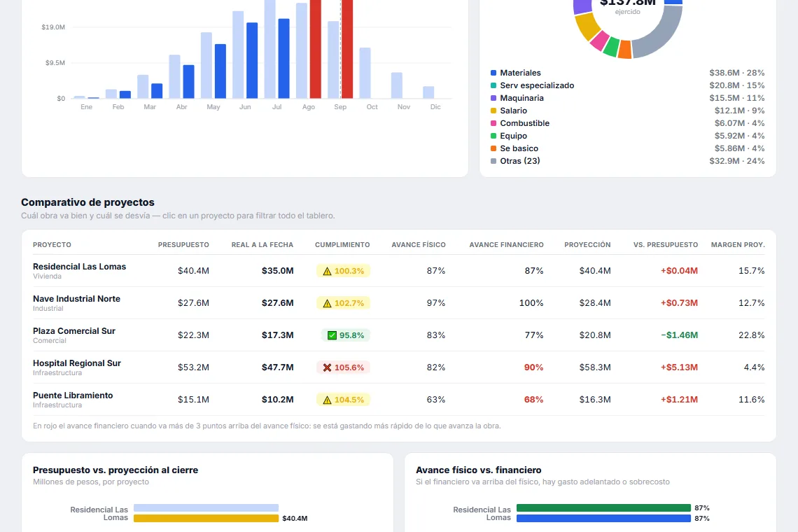This screenshot has height=532, width=798.
Task: Click the blue Materiales legend swatch
Action: tap(493, 73)
